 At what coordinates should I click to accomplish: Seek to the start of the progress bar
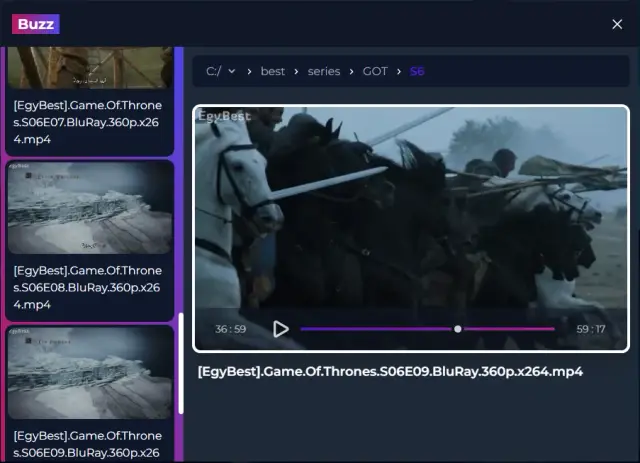coord(303,328)
